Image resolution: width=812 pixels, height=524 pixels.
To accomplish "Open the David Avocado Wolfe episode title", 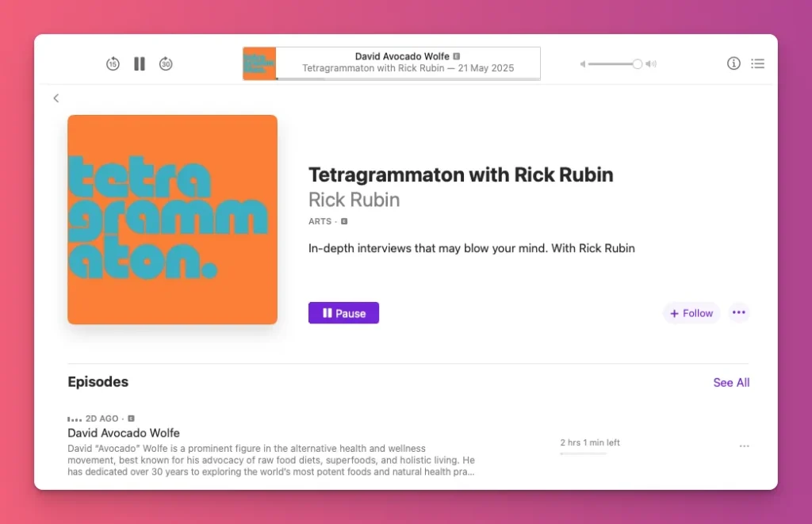I will pos(124,433).
